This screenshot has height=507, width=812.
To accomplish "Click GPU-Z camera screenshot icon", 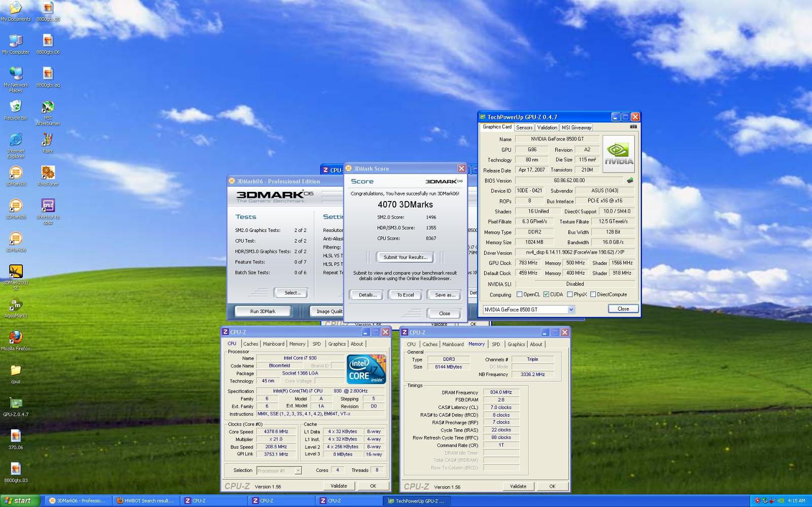I will (x=633, y=127).
